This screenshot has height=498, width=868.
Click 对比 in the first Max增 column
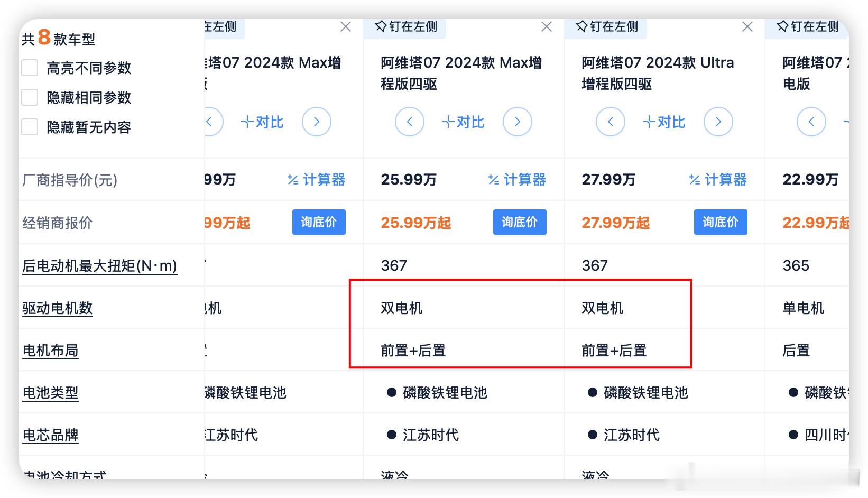click(x=262, y=123)
